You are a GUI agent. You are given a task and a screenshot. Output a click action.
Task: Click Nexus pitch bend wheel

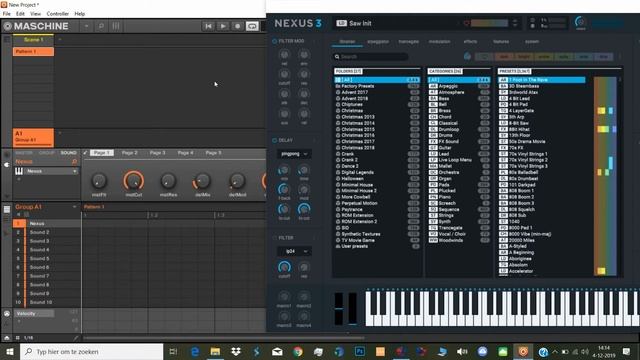pos(339,309)
